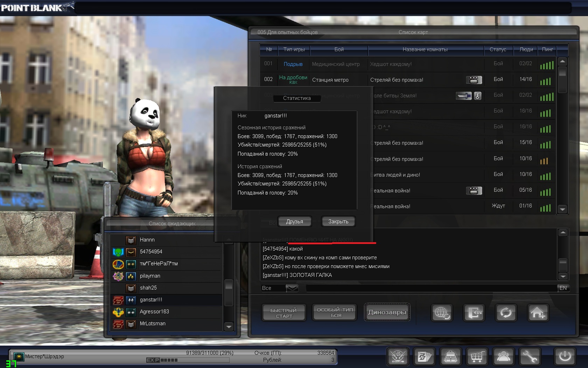Click the Динозавры button

coord(387,313)
